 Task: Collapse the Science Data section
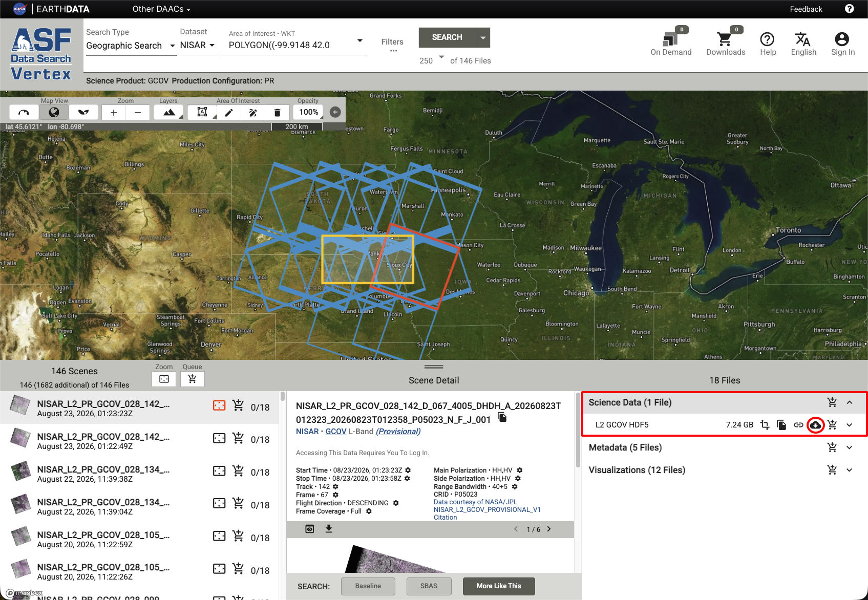(850, 402)
